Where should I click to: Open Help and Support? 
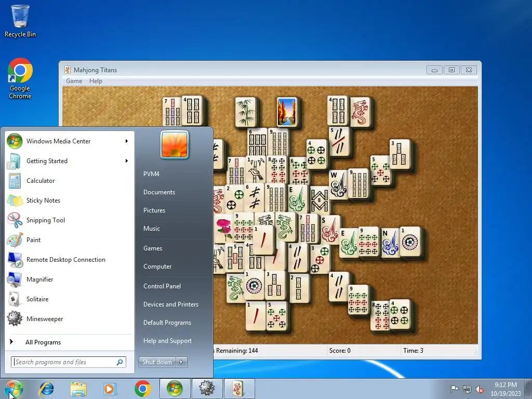167,341
